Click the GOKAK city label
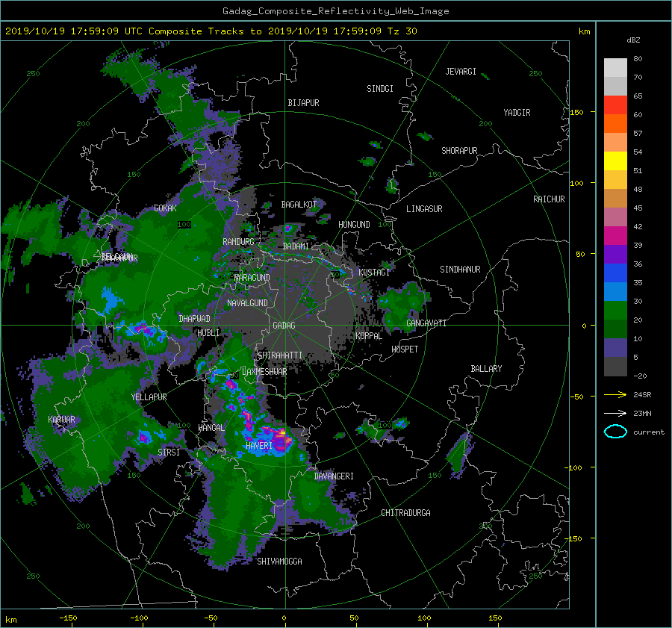672x628 pixels. click(166, 208)
